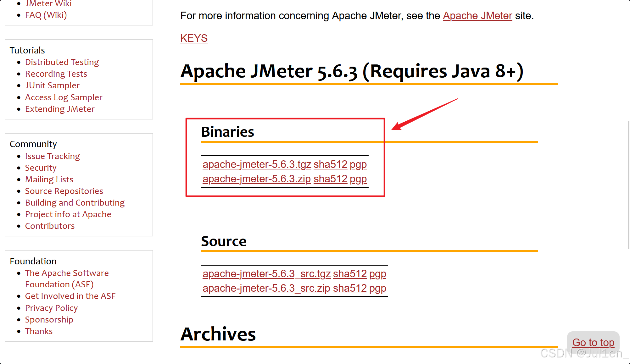Visit The Apache Software Foundation (ASF)

pyautogui.click(x=67, y=273)
